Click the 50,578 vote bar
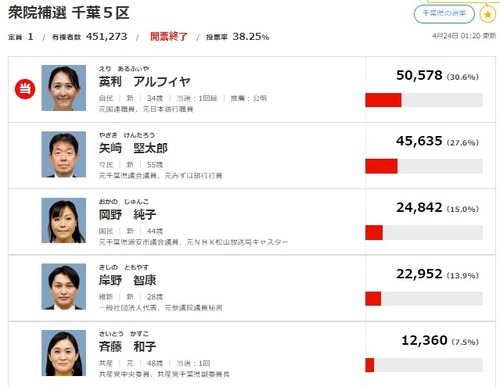The width and height of the screenshot is (500, 387). [424, 100]
